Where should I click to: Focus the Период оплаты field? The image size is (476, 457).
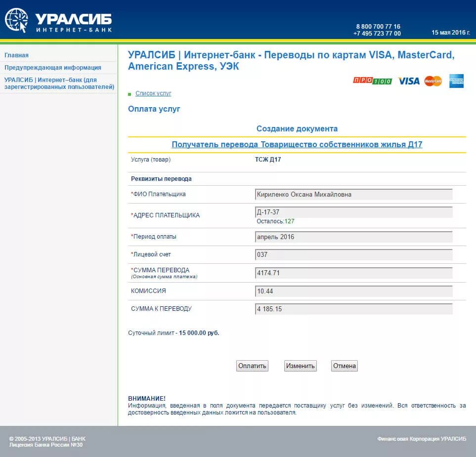point(353,237)
